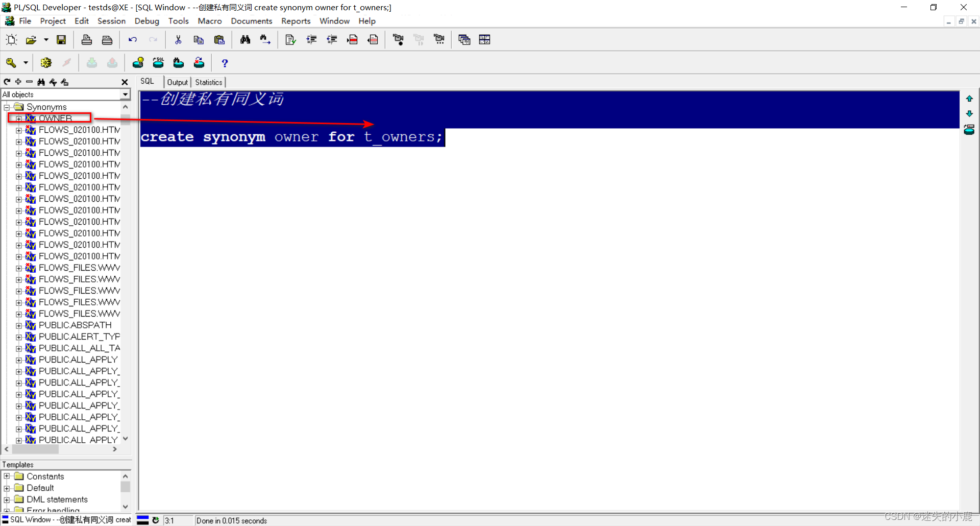The height and width of the screenshot is (526, 980).
Task: Collapse the Synonyms folder
Action: [x=7, y=107]
